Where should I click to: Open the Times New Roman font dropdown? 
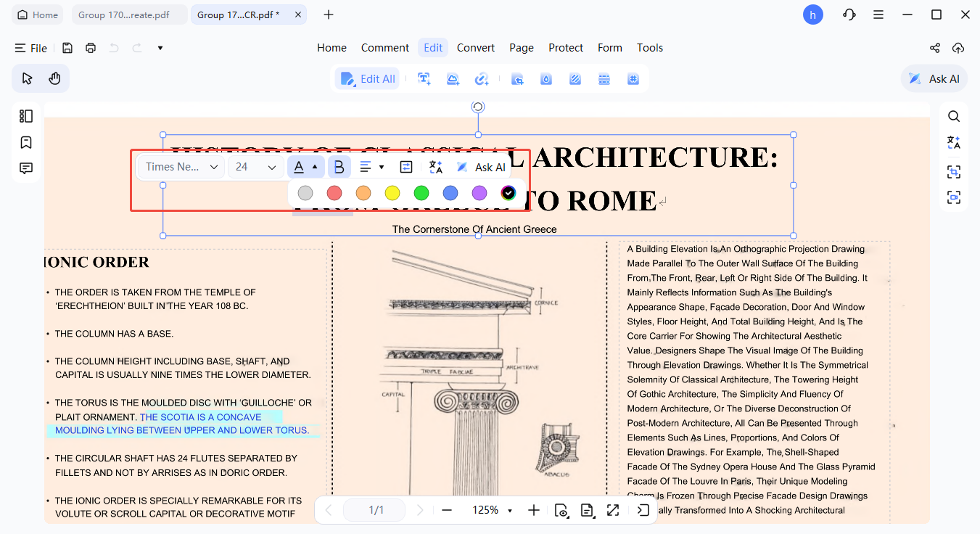180,166
